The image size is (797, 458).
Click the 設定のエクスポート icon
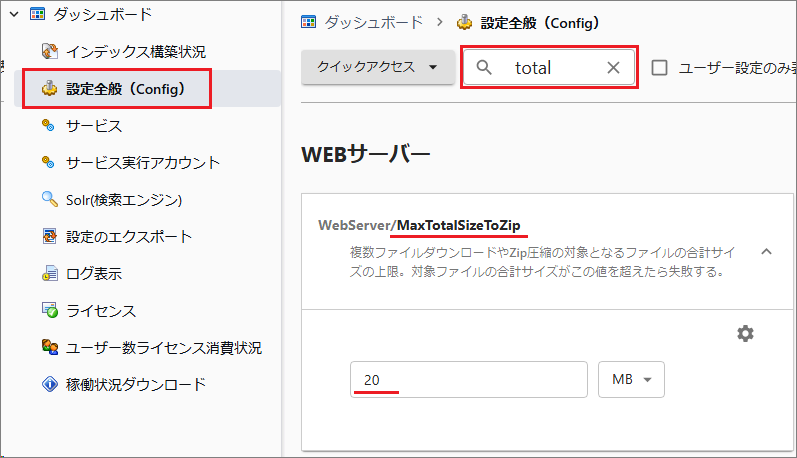(x=49, y=237)
